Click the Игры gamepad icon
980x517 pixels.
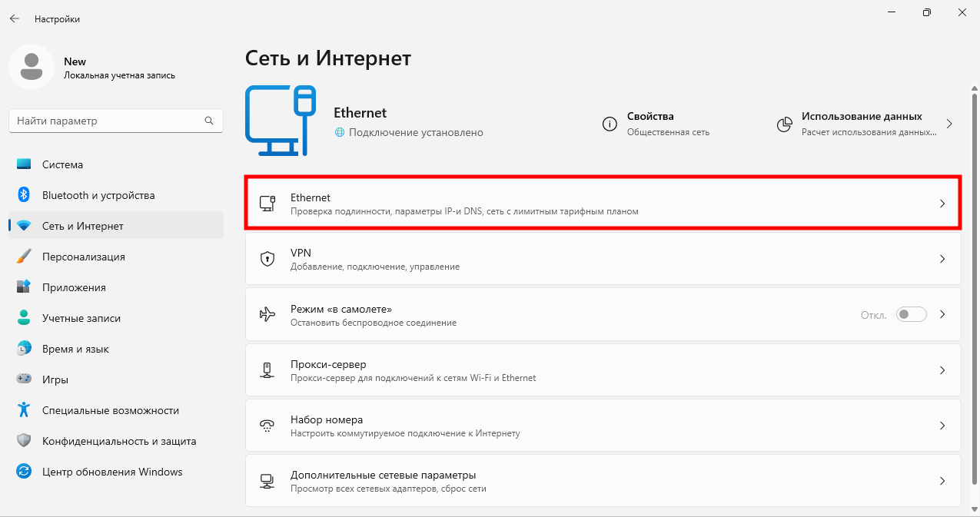click(24, 379)
